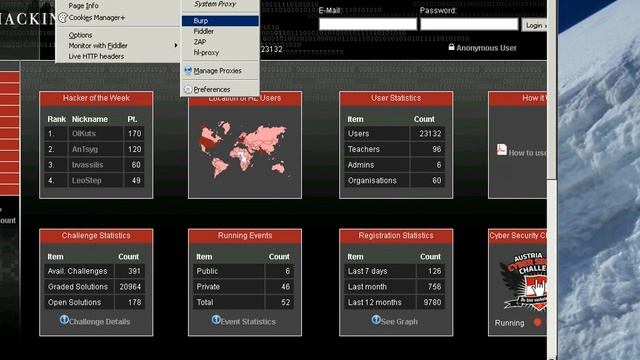The height and width of the screenshot is (360, 640).
Task: Click nickname OlKuts in ranking
Action: pos(84,133)
